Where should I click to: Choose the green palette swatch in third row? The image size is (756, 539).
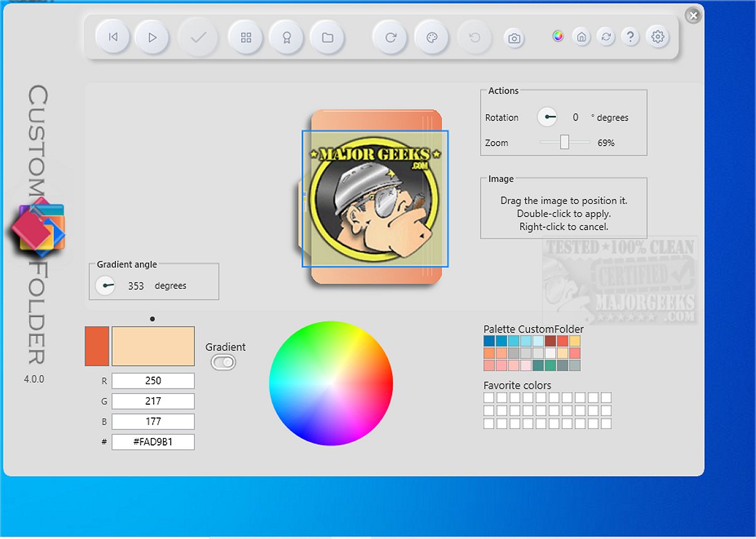[550, 365]
